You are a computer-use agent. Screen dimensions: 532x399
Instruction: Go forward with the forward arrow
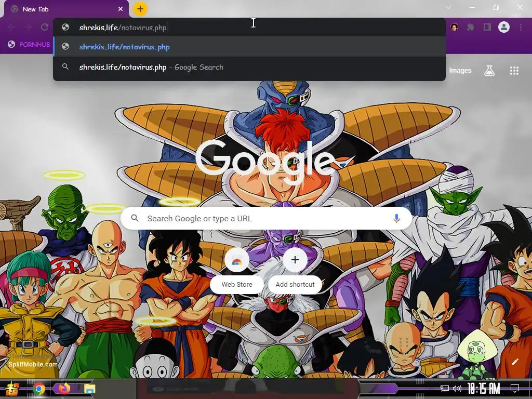click(28, 27)
